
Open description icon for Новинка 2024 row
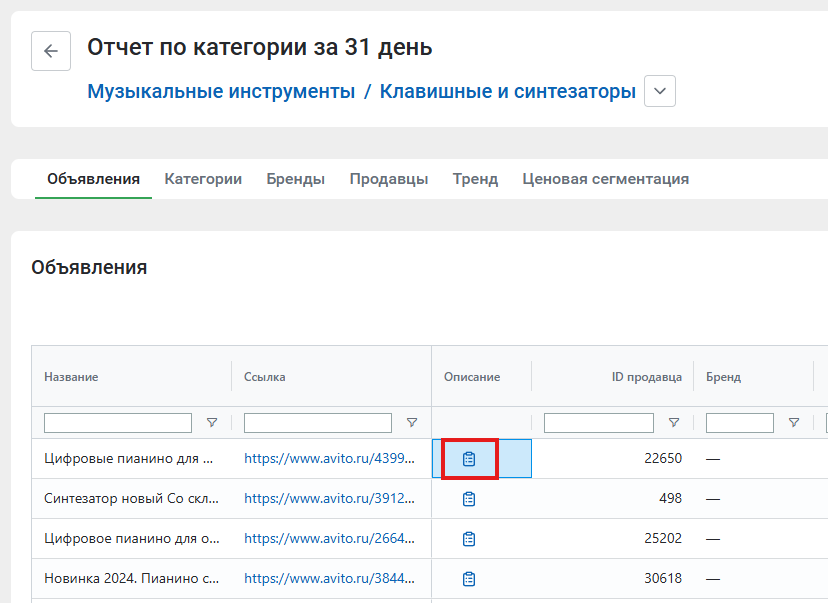pyautogui.click(x=469, y=579)
